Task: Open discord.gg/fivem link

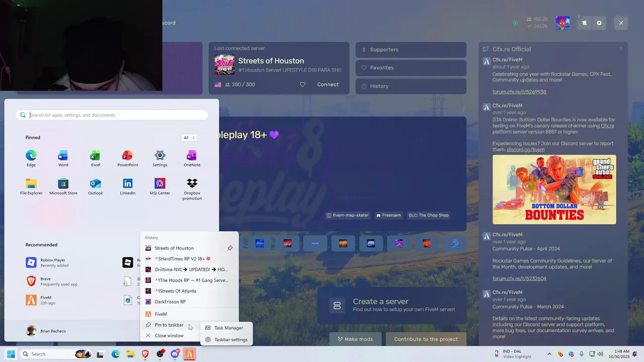Action: click(x=525, y=149)
